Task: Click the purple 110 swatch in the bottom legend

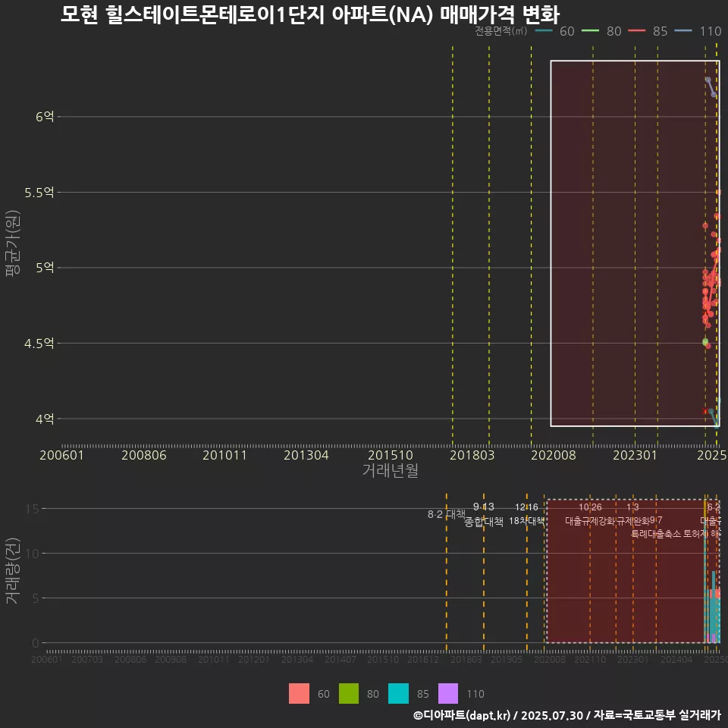Action: pos(448,694)
